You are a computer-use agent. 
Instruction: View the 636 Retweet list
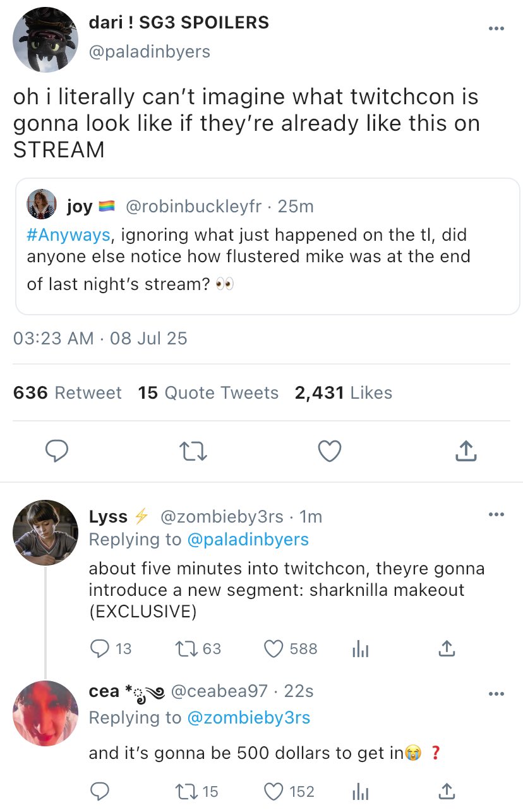[x=67, y=392]
